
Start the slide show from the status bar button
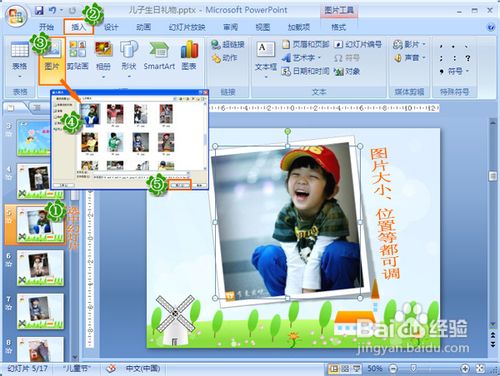[x=357, y=368]
